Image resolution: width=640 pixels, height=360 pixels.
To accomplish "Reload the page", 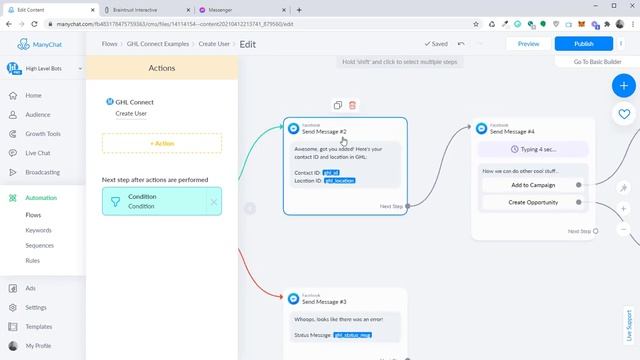I will 34,24.
